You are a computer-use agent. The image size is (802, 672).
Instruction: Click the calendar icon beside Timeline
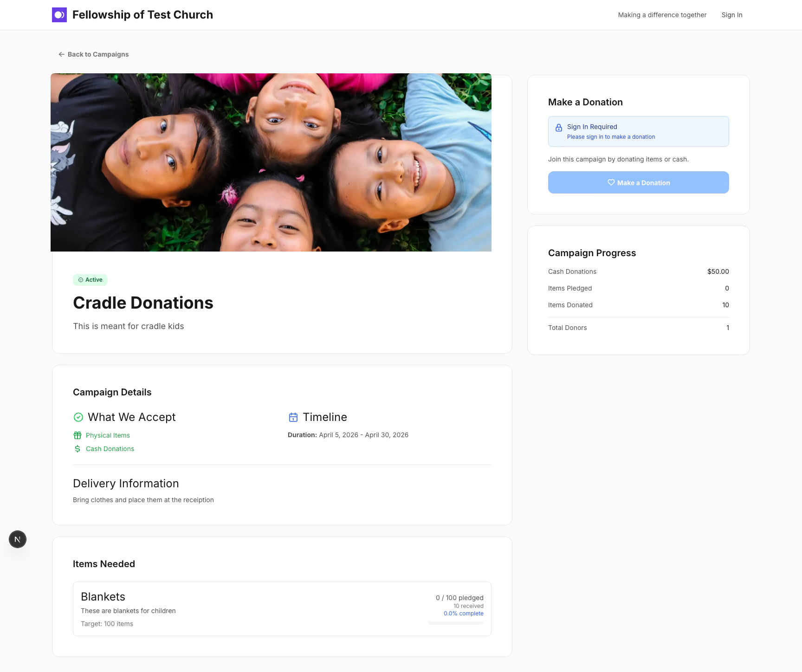[x=293, y=417]
